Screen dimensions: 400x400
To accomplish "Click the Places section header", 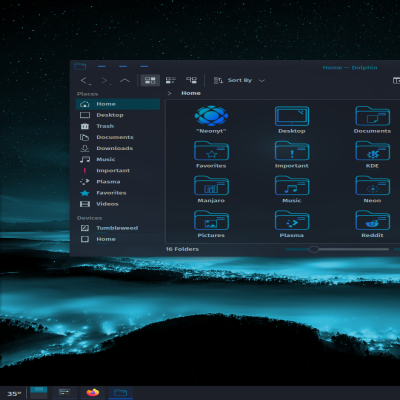I will click(87, 94).
